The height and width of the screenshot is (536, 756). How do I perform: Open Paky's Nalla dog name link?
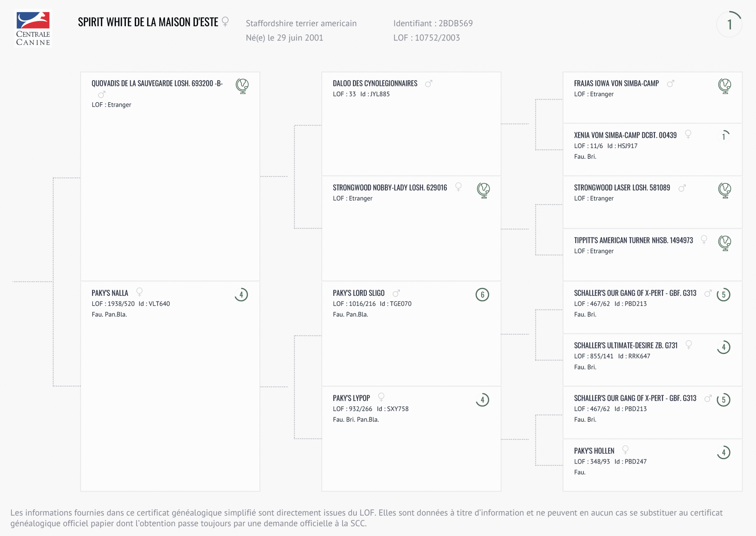pyautogui.click(x=110, y=293)
